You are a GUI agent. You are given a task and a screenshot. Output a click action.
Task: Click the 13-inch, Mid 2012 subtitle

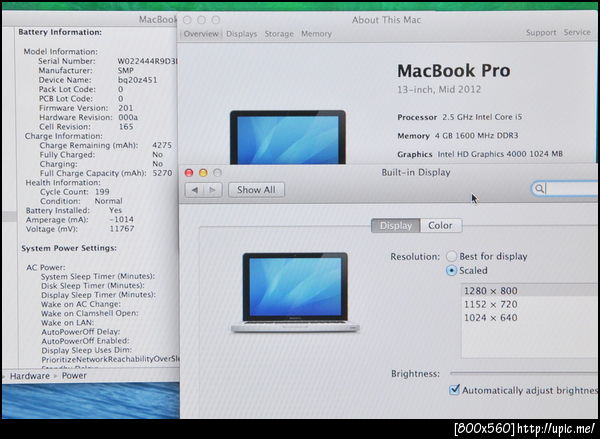click(439, 90)
